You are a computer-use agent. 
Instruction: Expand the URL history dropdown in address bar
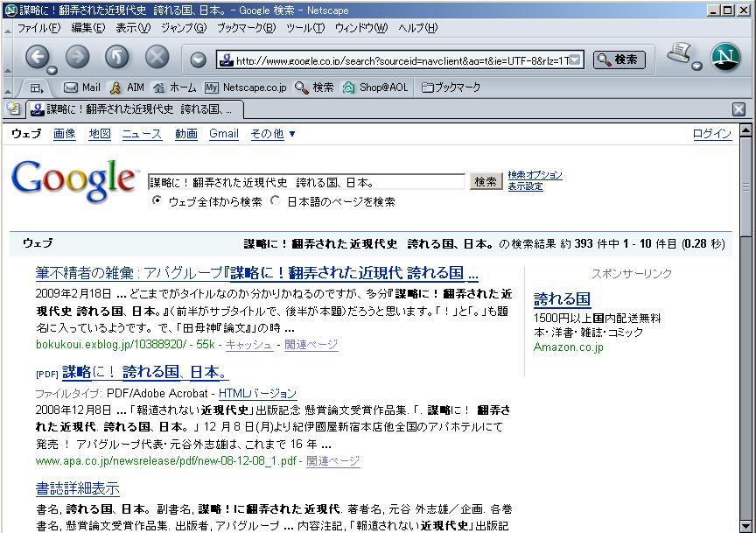click(x=575, y=60)
